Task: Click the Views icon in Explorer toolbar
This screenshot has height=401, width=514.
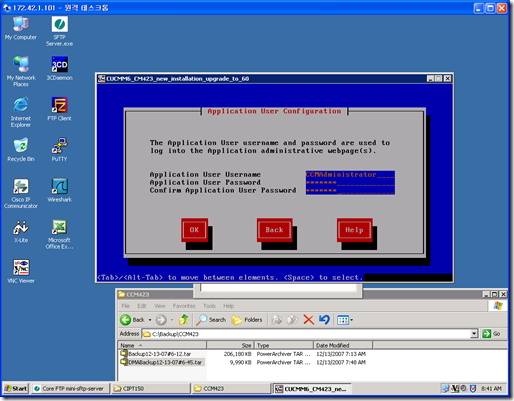Action: 343,320
